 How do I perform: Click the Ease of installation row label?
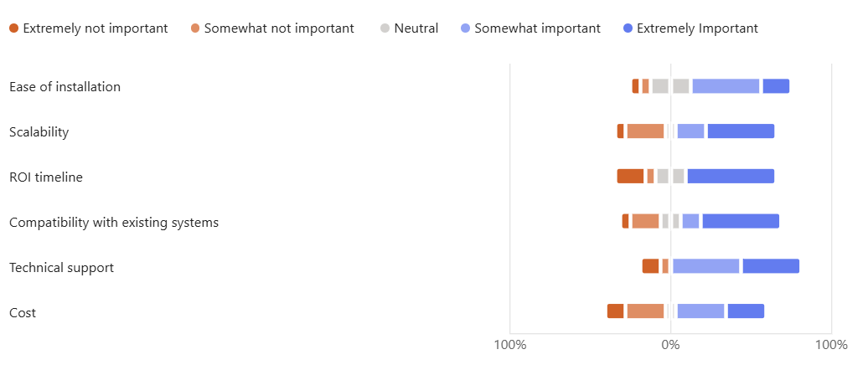pos(65,86)
